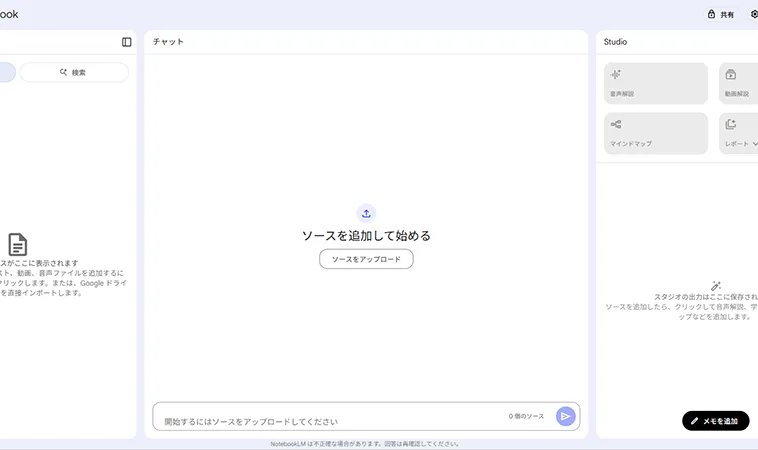Click the magic wand icon in the Studio panel
758x450 pixels.
716,285
